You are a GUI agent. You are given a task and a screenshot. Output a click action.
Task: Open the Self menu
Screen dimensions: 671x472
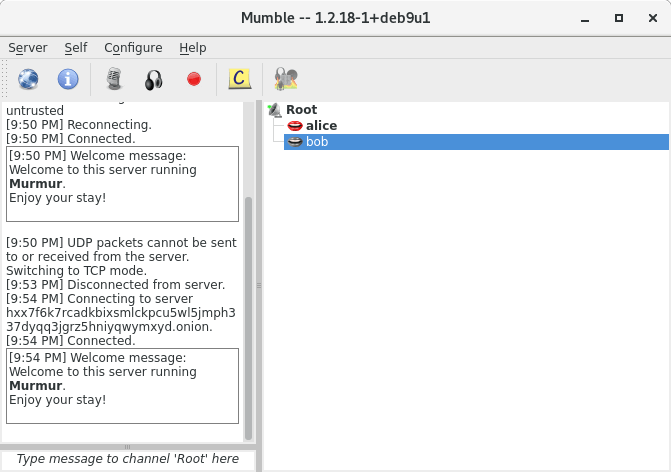pos(76,47)
